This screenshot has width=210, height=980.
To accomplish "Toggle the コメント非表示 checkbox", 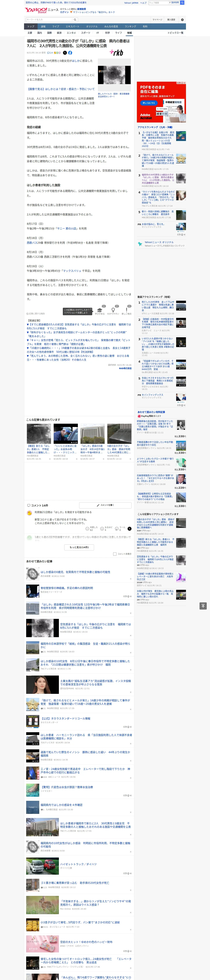I will click(x=115, y=554).
